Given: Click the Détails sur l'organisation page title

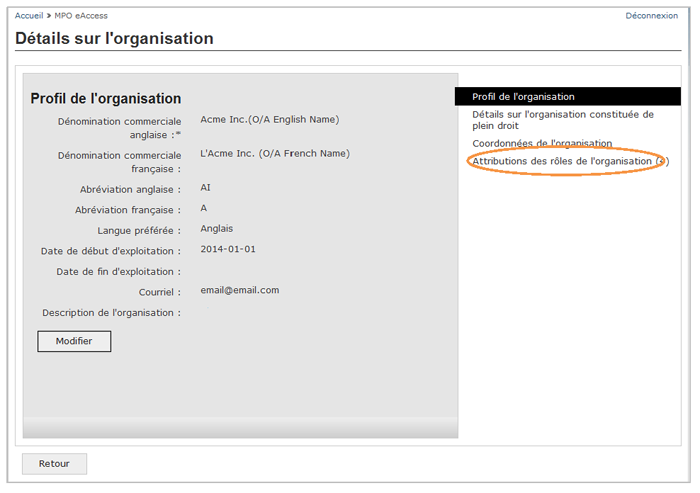Looking at the screenshot, I should coord(114,38).
